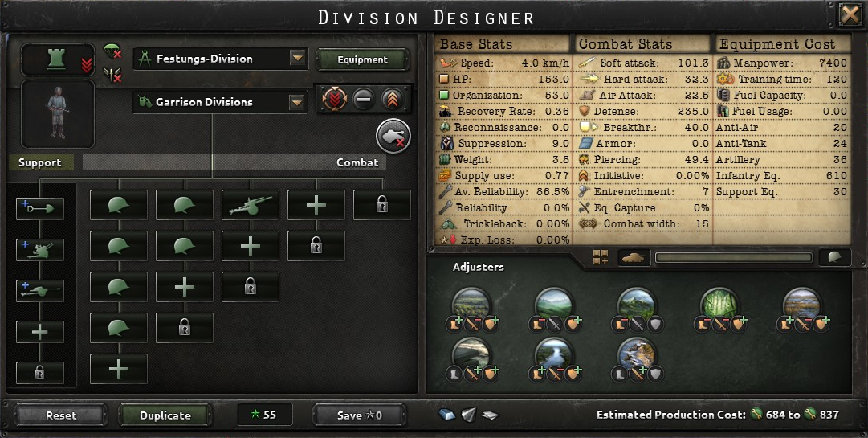
Task: Click the forest terrain adjuster icon
Action: tap(719, 304)
